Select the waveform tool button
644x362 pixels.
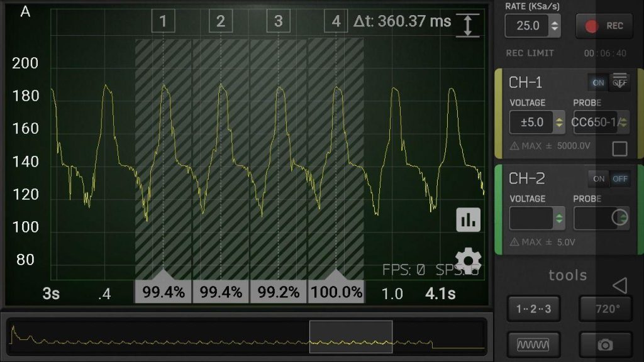click(x=533, y=344)
